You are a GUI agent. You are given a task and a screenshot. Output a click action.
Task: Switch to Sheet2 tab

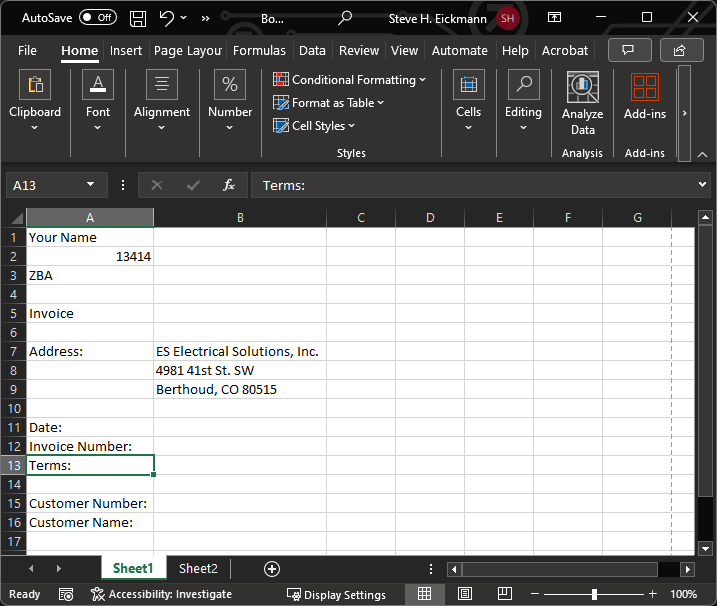click(x=198, y=568)
